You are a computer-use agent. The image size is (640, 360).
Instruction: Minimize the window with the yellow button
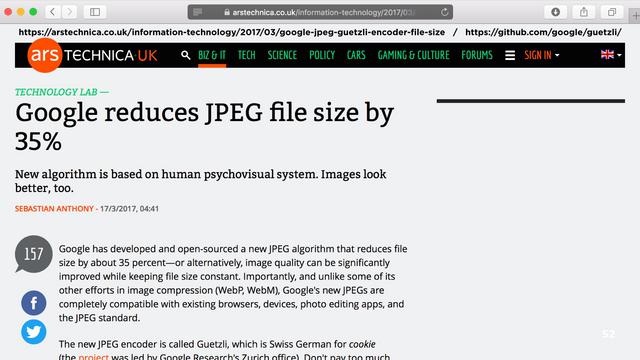tap(20, 12)
